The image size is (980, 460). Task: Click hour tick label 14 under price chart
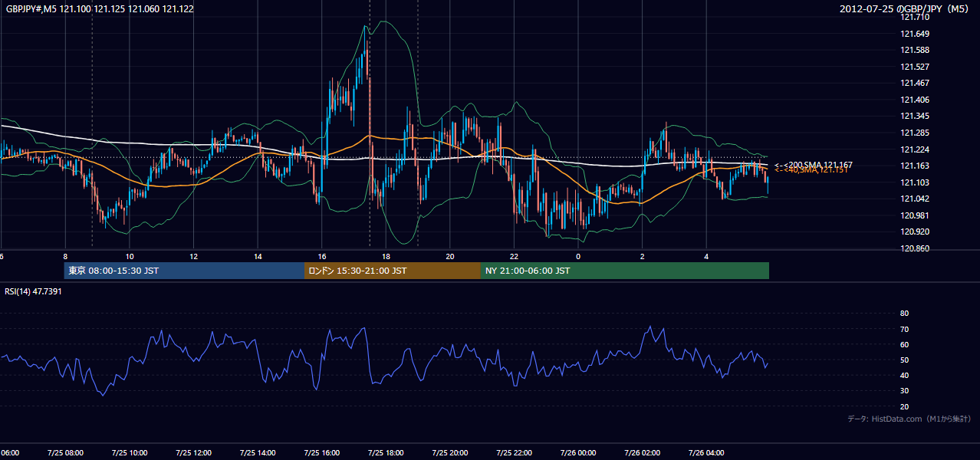coord(258,256)
